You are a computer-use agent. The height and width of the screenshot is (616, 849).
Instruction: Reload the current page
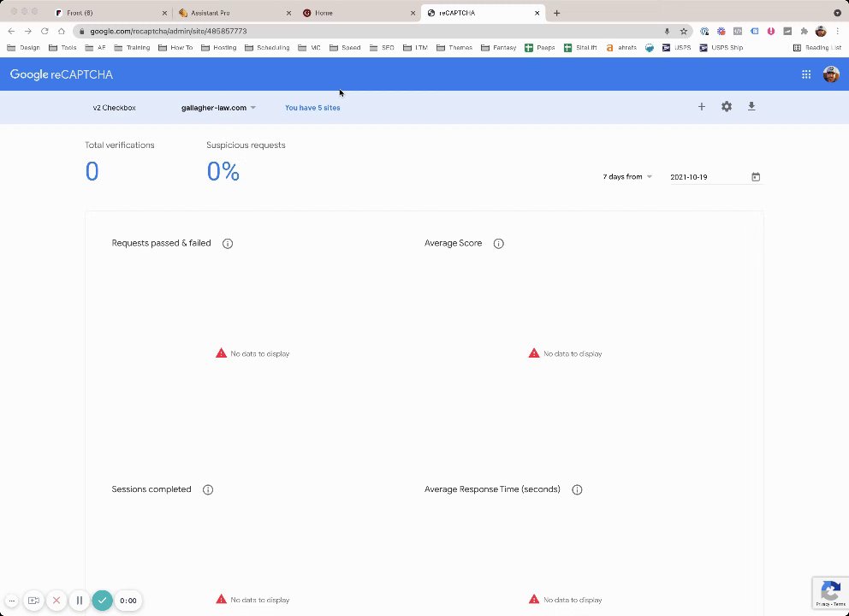[45, 32]
